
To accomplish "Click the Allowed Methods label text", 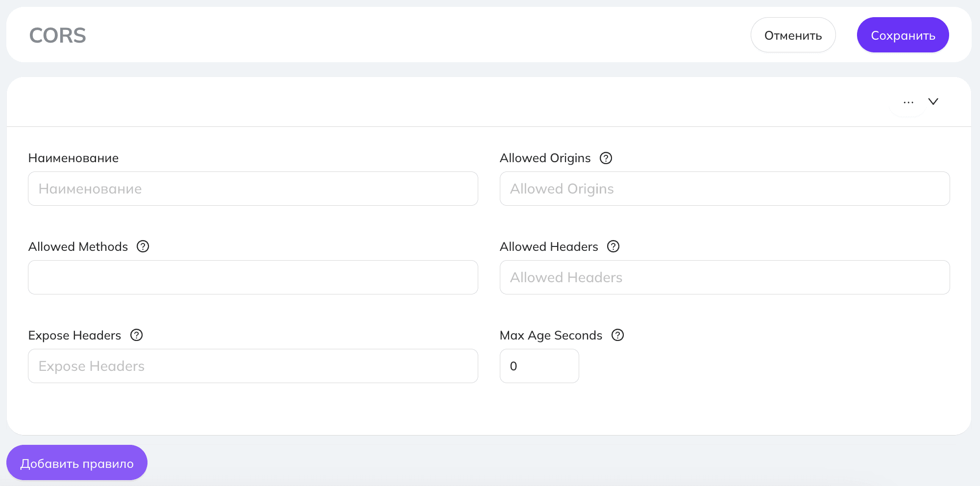I will click(x=78, y=246).
